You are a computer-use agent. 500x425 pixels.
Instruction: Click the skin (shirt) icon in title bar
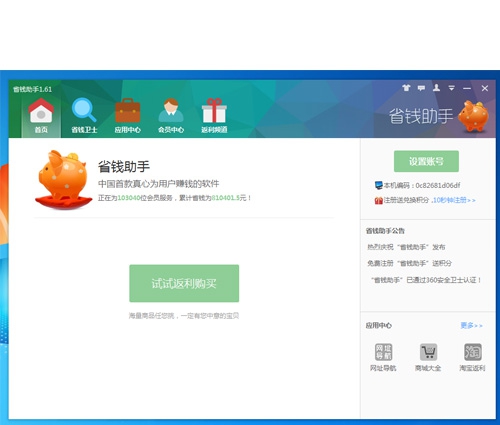406,88
